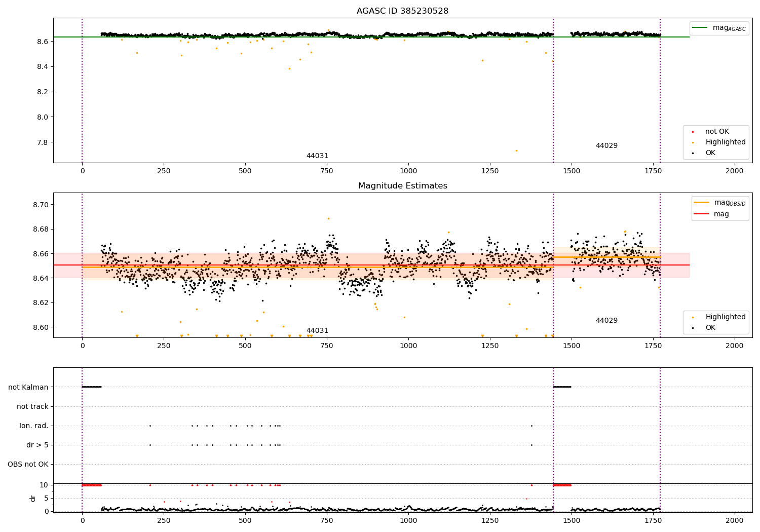Viewport: 760px width, 532px height.
Task: Click obsid label 44031 in the AGASC ID plot
Action: [317, 156]
